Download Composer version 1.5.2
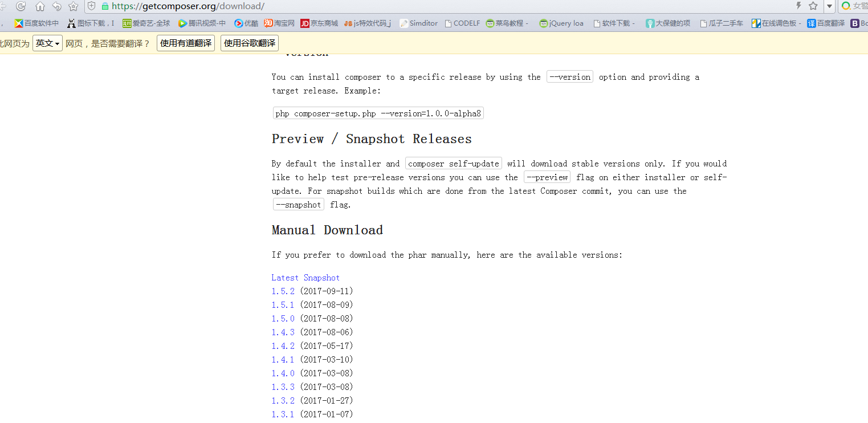Screen dimensions: 868x423 [x=283, y=291]
